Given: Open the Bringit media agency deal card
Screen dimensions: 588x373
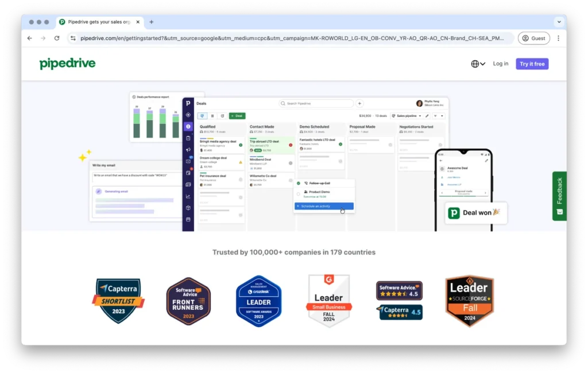Looking at the screenshot, I should (x=221, y=145).
